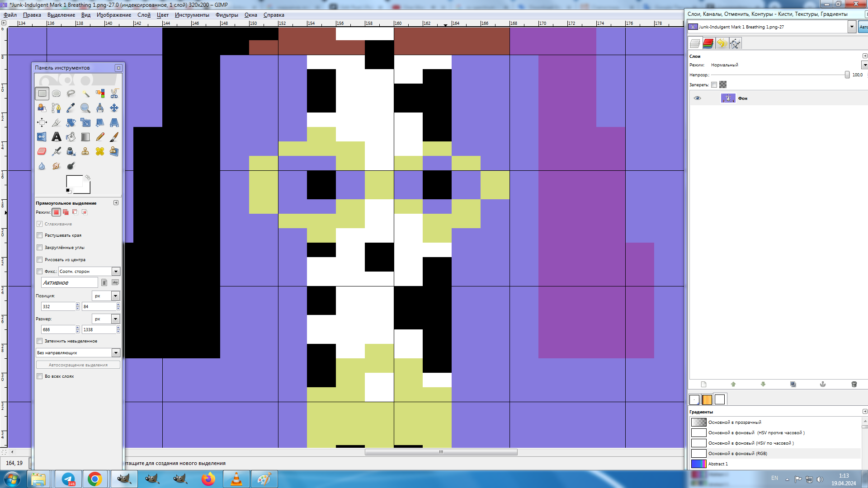The image size is (868, 488).
Task: Switch to the Channels tab in the dock
Action: coord(708,43)
